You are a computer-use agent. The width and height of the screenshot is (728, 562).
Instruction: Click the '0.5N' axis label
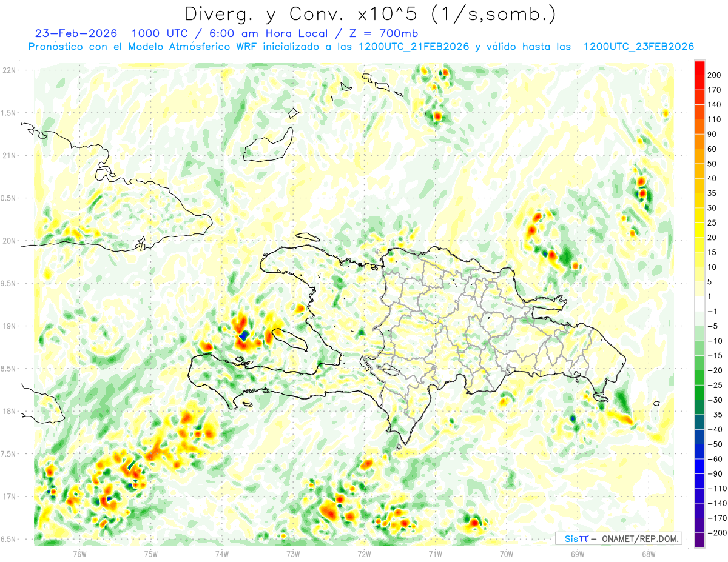(x=9, y=198)
